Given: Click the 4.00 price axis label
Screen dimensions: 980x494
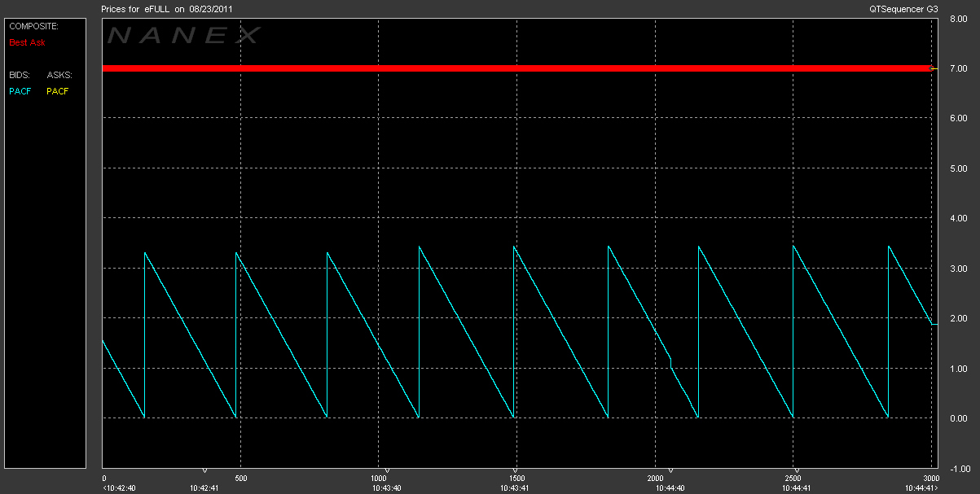Looking at the screenshot, I should [x=959, y=219].
